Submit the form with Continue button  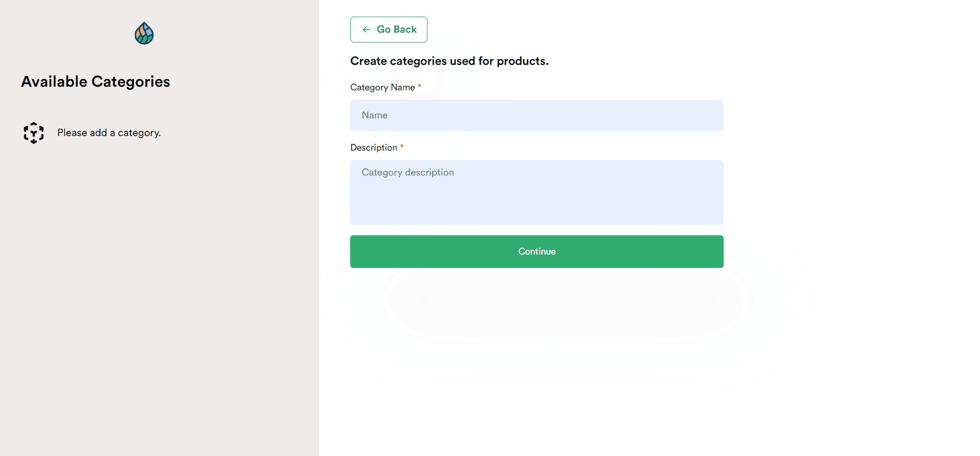pos(536,251)
